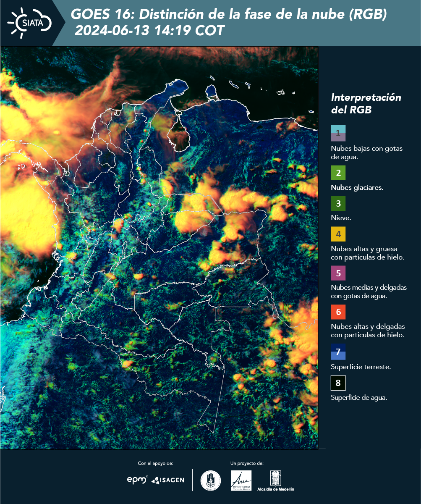Click the label 'Superficie terreste.'
The width and height of the screenshot is (421, 504).
coord(361,367)
